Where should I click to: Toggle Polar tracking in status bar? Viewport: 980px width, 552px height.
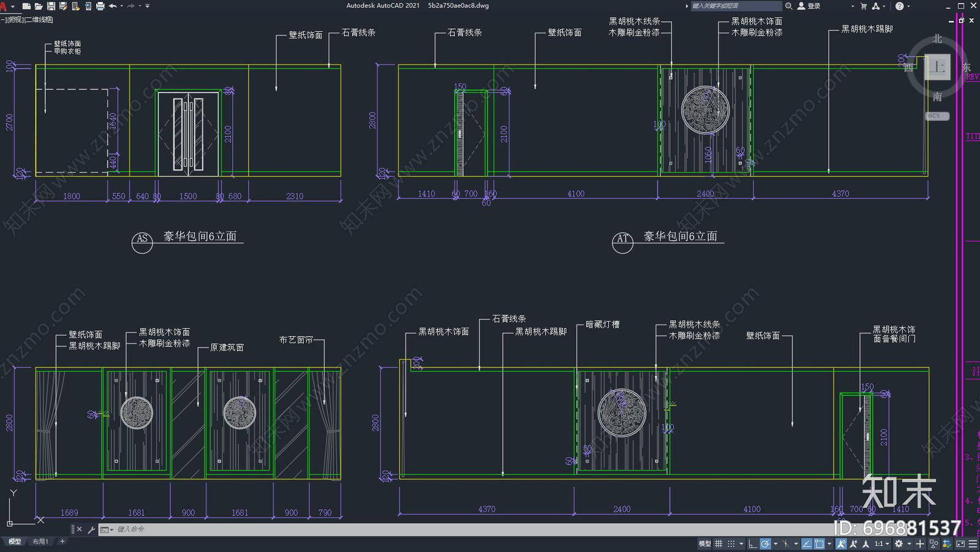point(766,543)
